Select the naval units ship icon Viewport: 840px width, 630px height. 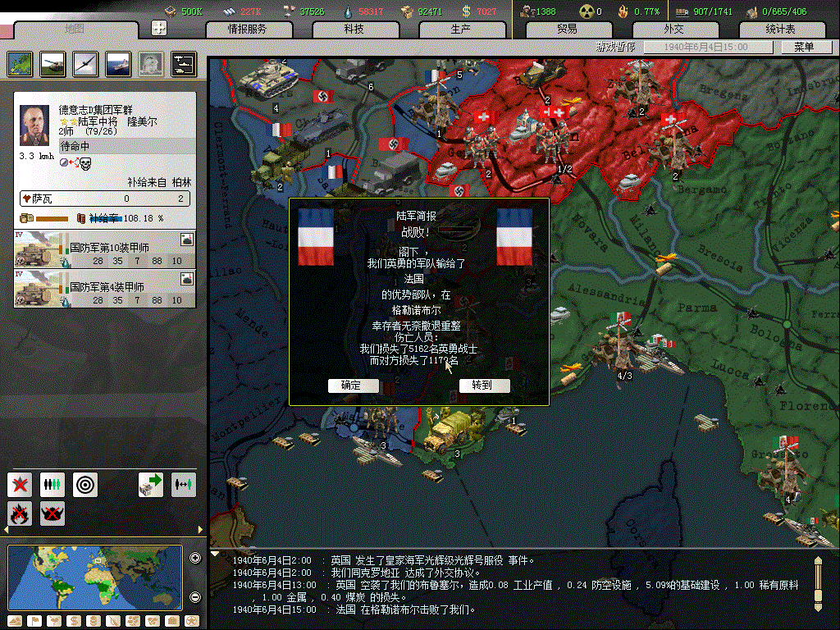point(118,63)
